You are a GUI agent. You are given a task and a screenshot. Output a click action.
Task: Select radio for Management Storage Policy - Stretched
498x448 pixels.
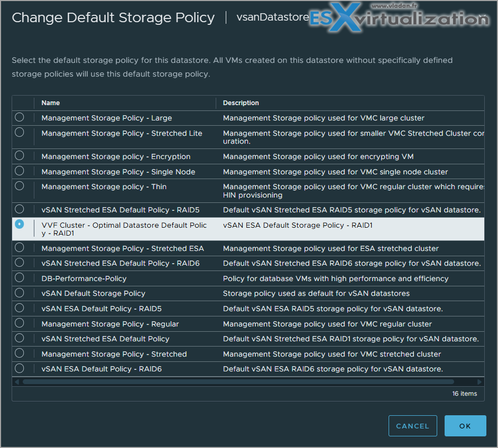coord(20,353)
